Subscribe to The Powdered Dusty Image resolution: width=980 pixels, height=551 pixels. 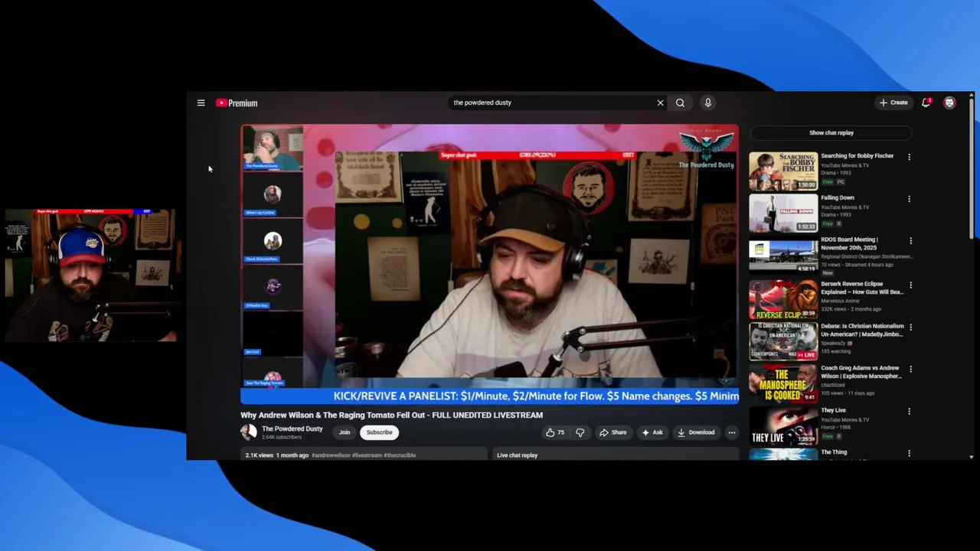pyautogui.click(x=379, y=432)
